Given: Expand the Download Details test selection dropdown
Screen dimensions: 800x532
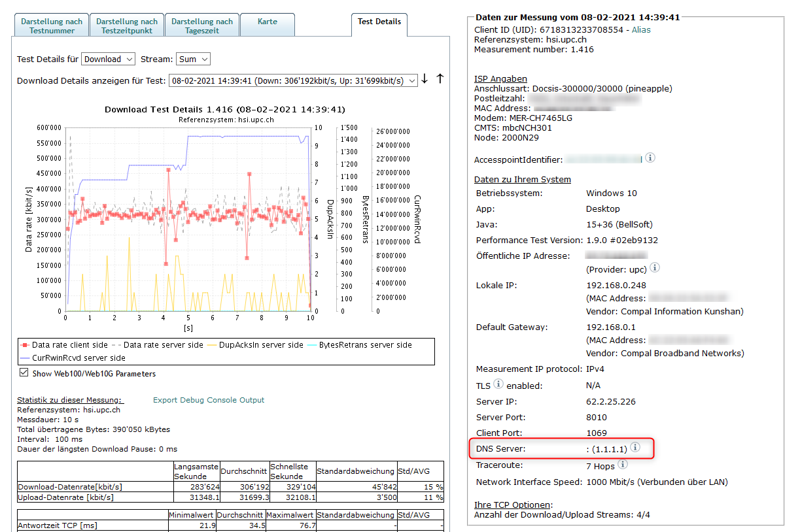Looking at the screenshot, I should pyautogui.click(x=292, y=80).
